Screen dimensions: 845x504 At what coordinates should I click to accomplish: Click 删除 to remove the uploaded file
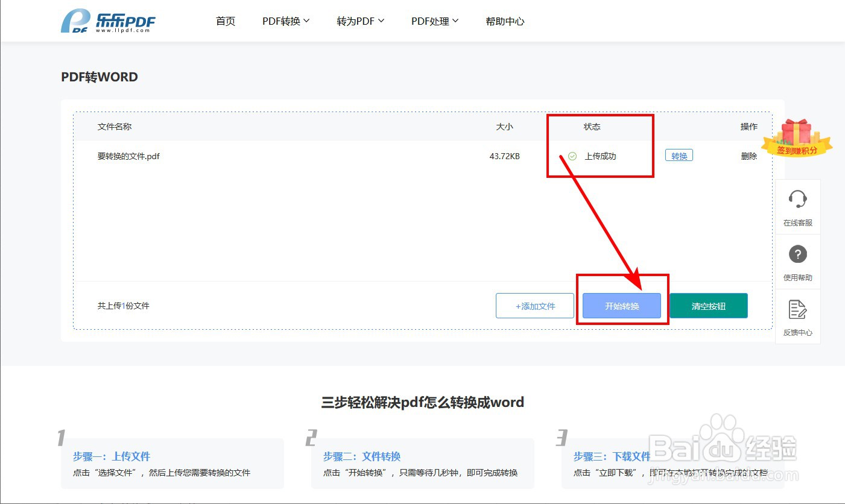coord(748,156)
